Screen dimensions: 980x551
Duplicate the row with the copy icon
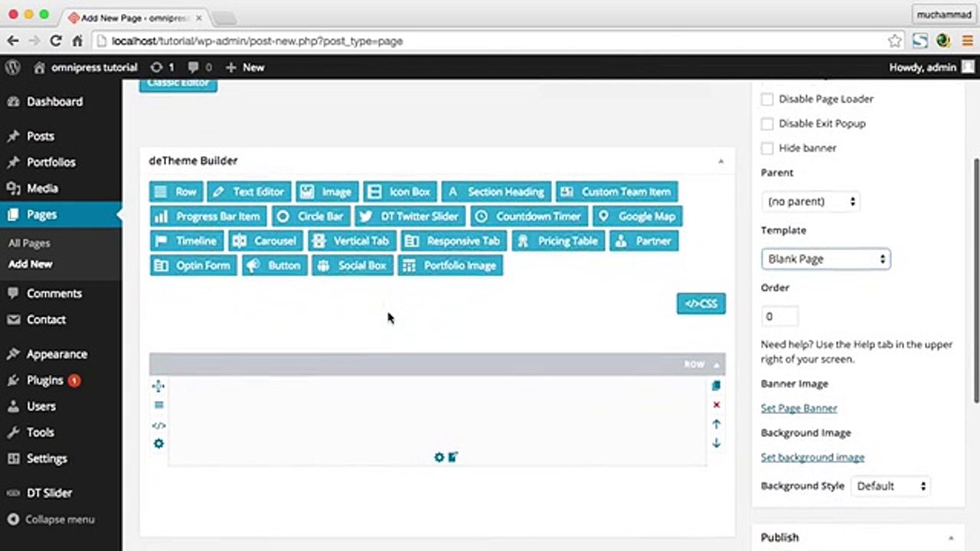pyautogui.click(x=717, y=386)
